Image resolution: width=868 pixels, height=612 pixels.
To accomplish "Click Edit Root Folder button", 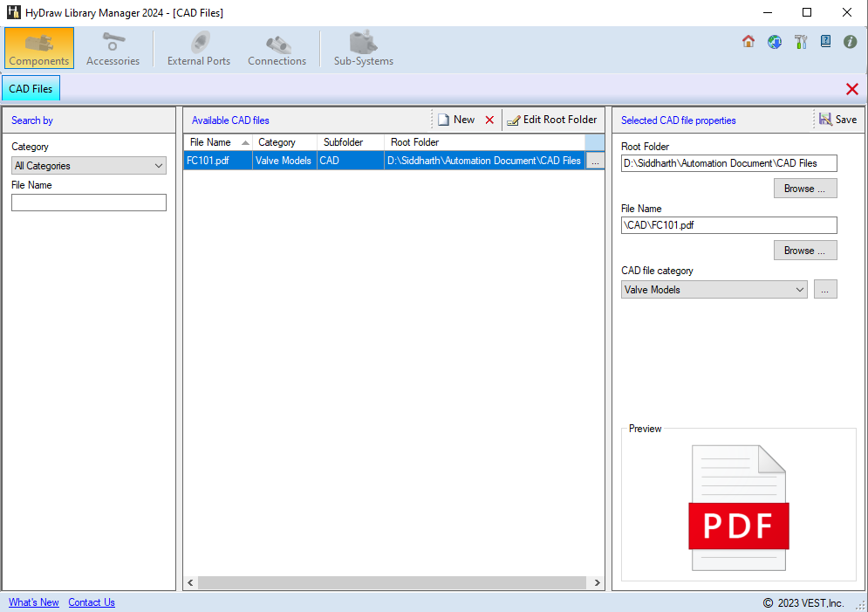I will (x=552, y=120).
